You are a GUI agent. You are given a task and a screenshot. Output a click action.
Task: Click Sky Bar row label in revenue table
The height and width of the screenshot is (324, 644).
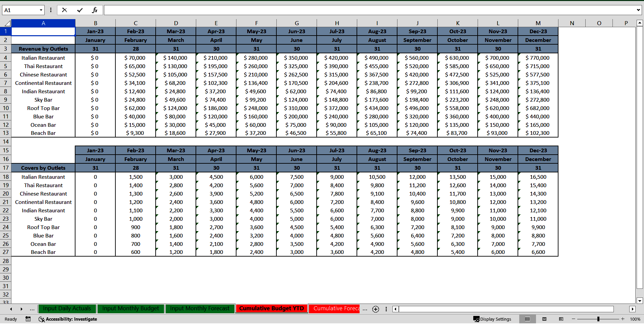[x=43, y=100]
